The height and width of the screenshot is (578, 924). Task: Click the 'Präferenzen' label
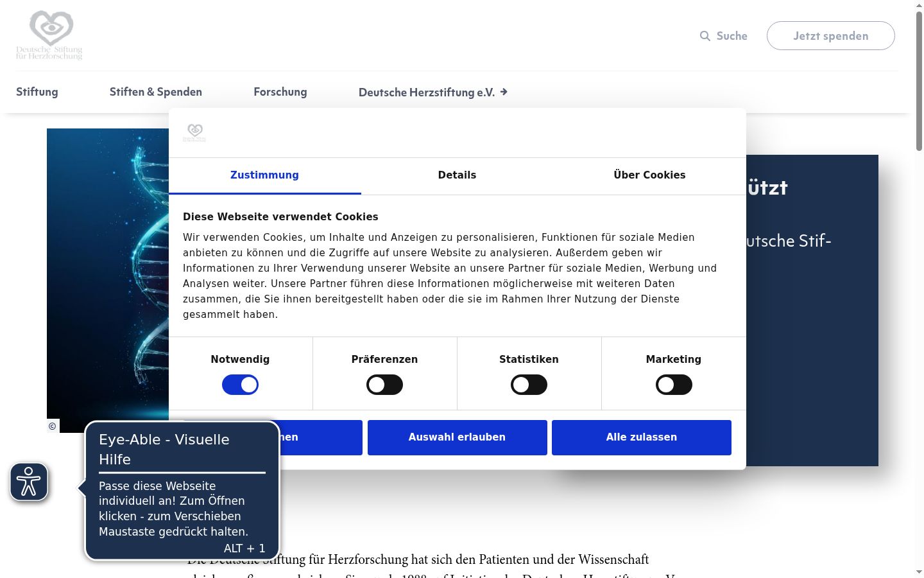coord(384,360)
